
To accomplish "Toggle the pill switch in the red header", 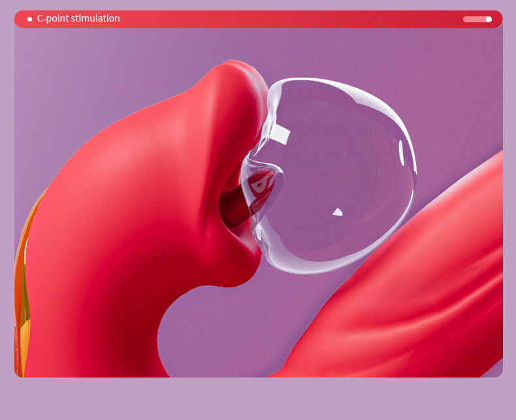I will pyautogui.click(x=477, y=19).
